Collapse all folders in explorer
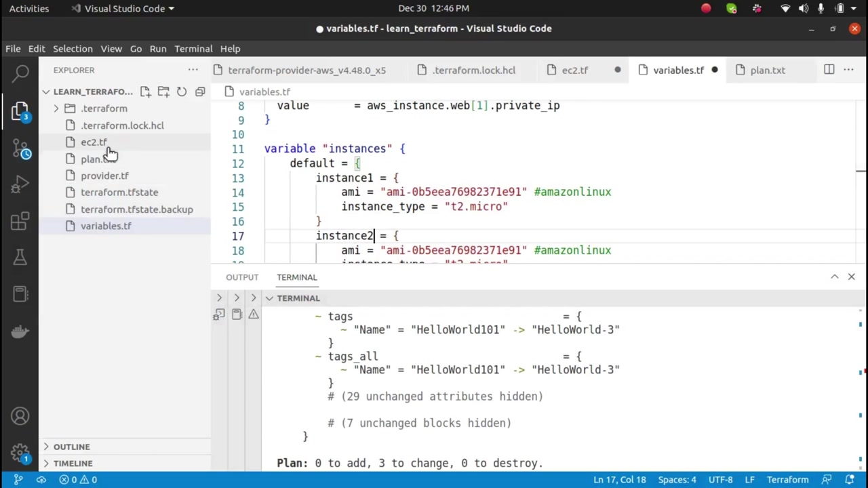The image size is (868, 488). pyautogui.click(x=200, y=91)
